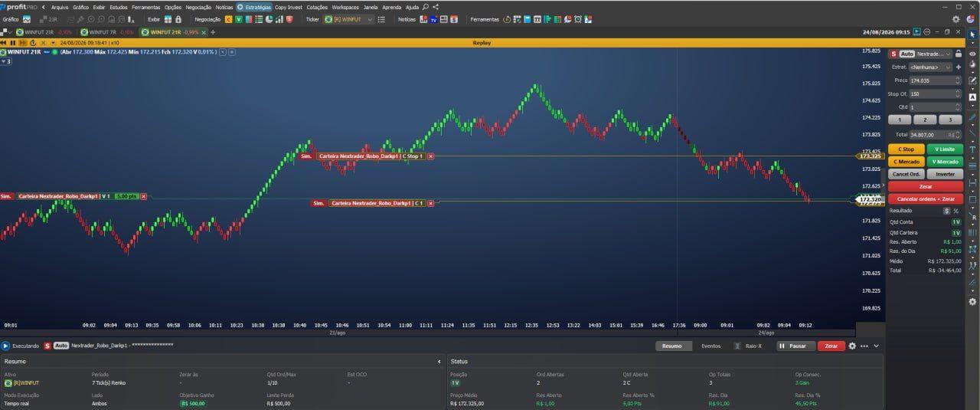Close the V 1 position label on the chart
Viewport: 980px width, 410px height.
[x=143, y=196]
